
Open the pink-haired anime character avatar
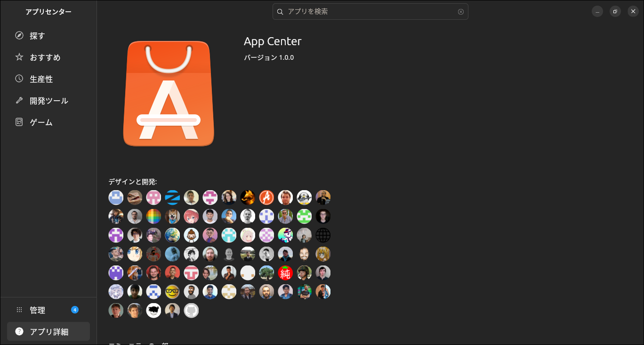click(x=191, y=217)
